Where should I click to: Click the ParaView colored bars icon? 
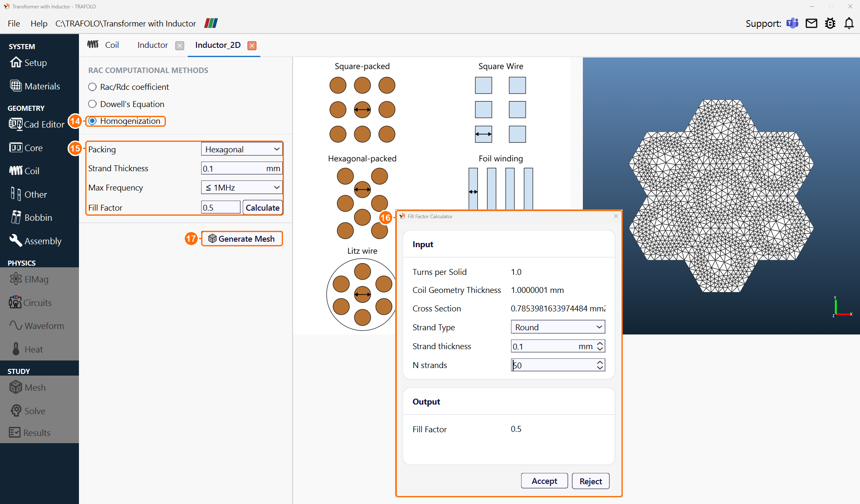[x=211, y=23]
